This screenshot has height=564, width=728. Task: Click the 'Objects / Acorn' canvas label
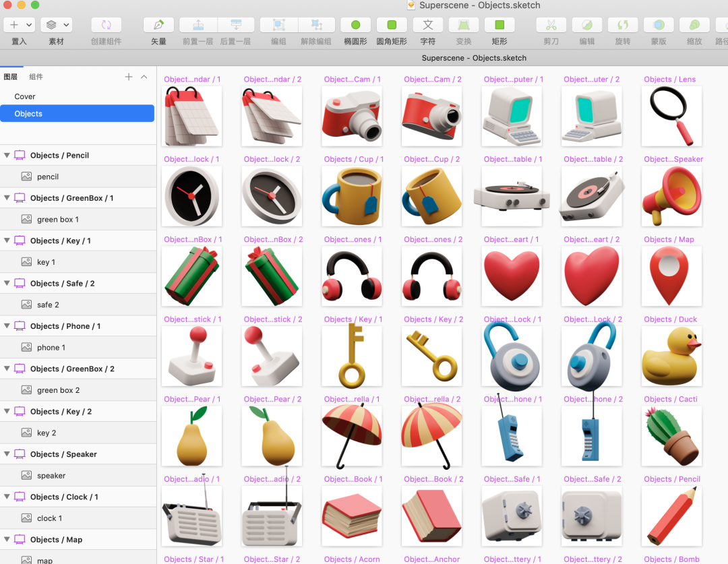[352, 559]
